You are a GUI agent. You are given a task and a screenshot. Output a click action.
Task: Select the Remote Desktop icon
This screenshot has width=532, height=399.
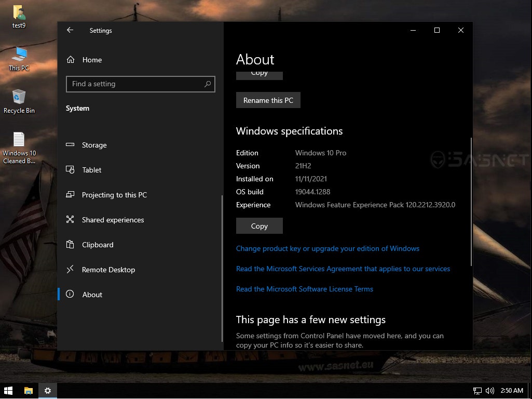pyautogui.click(x=70, y=270)
